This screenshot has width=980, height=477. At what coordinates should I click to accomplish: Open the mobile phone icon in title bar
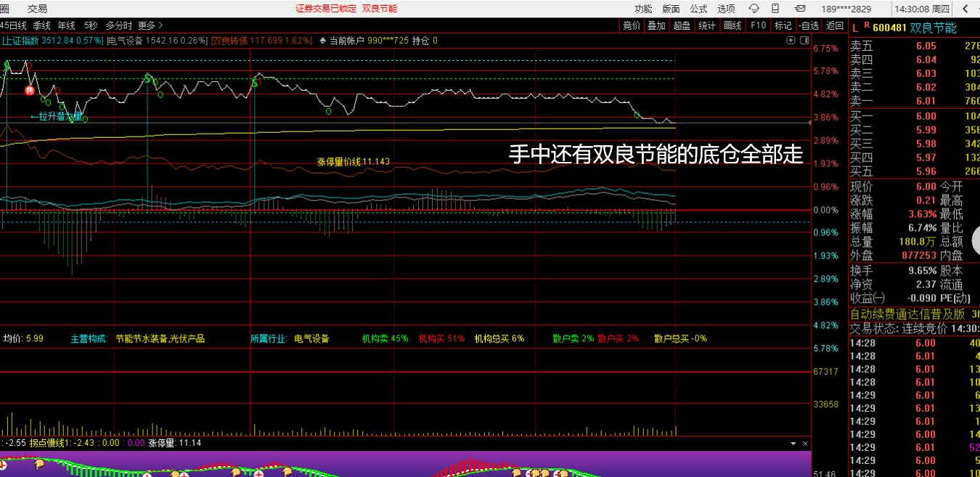pyautogui.click(x=777, y=9)
